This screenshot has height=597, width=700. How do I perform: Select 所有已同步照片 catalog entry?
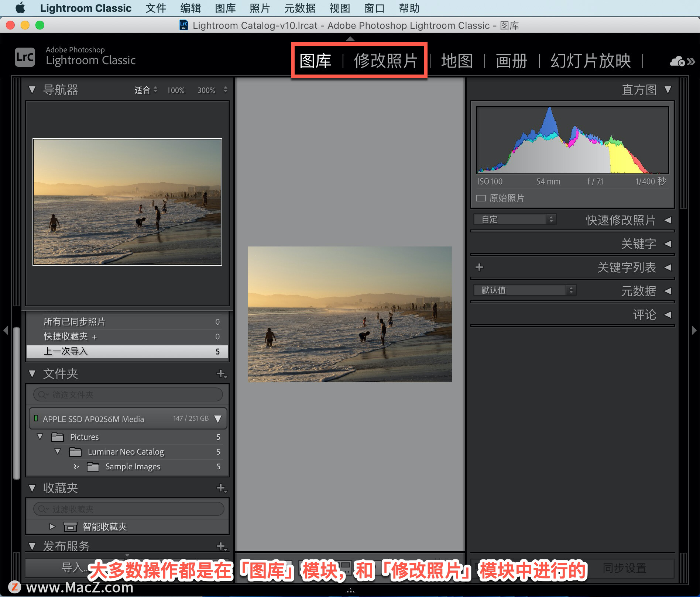127,322
